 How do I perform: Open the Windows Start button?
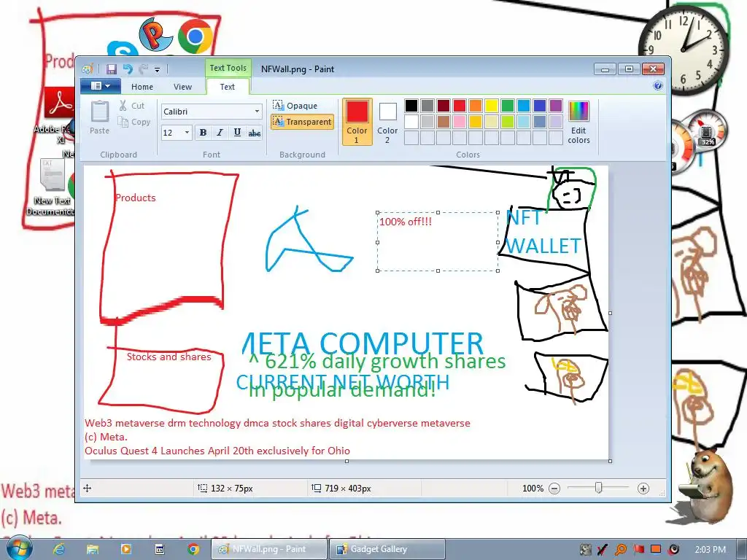tap(18, 548)
